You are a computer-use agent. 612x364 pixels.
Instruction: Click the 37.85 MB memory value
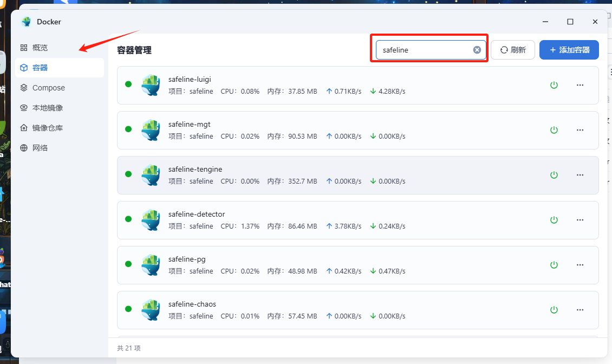pyautogui.click(x=303, y=92)
